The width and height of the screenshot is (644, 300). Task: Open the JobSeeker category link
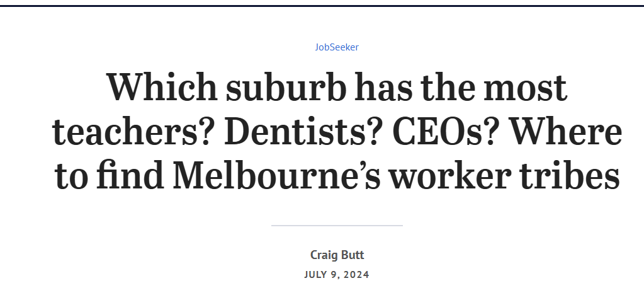[x=337, y=47]
